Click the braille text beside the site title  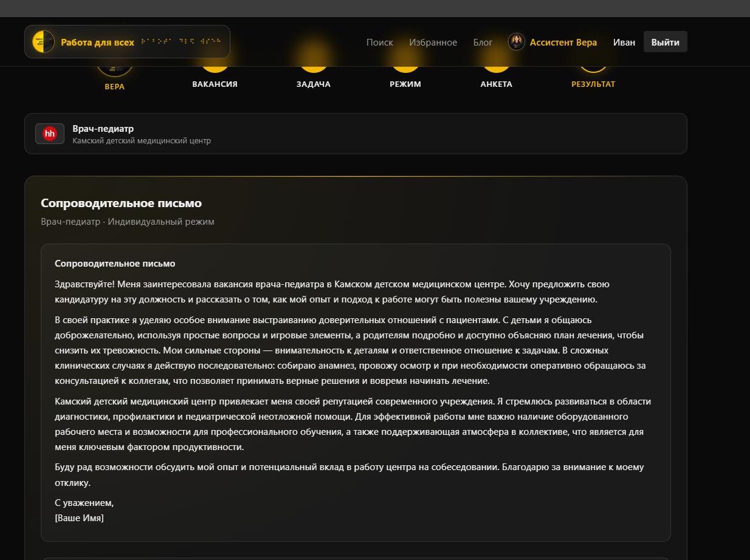coord(181,42)
